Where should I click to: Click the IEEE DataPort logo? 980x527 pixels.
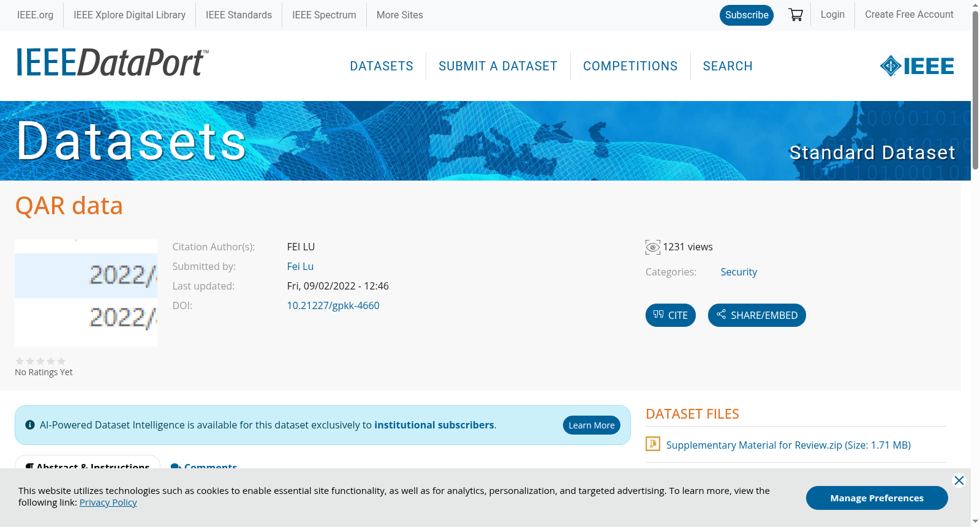(x=112, y=63)
